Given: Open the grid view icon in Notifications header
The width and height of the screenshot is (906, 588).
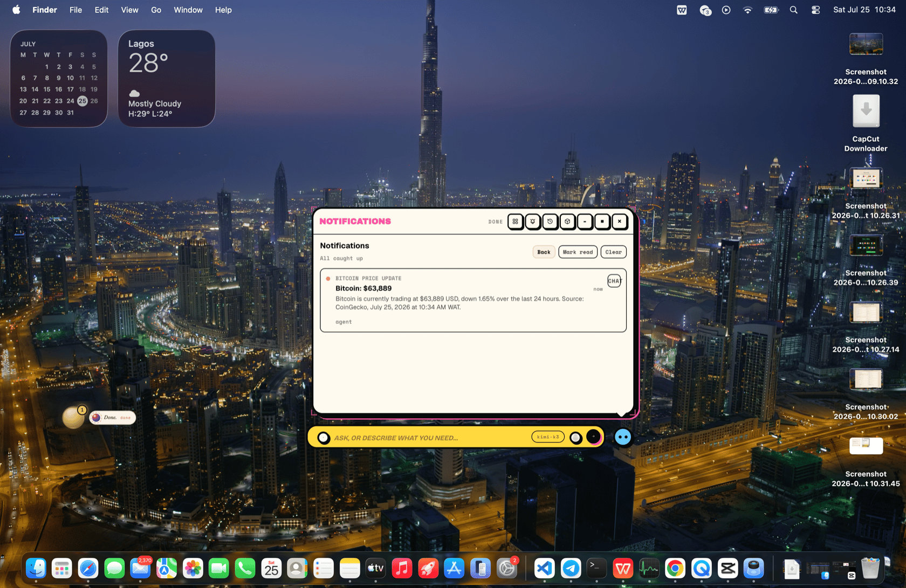Looking at the screenshot, I should tap(515, 222).
